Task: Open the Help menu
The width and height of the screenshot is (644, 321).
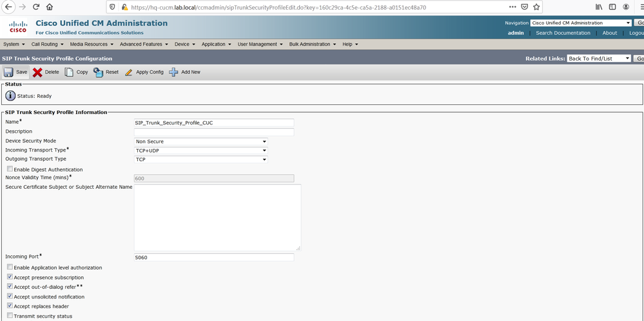Action: point(350,44)
